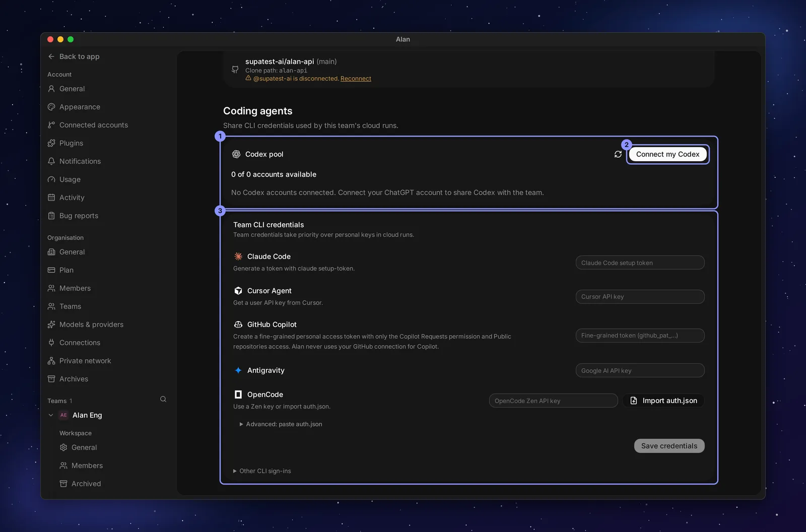The height and width of the screenshot is (532, 806).
Task: Expand Advanced: paste auth.json section
Action: [x=281, y=424]
